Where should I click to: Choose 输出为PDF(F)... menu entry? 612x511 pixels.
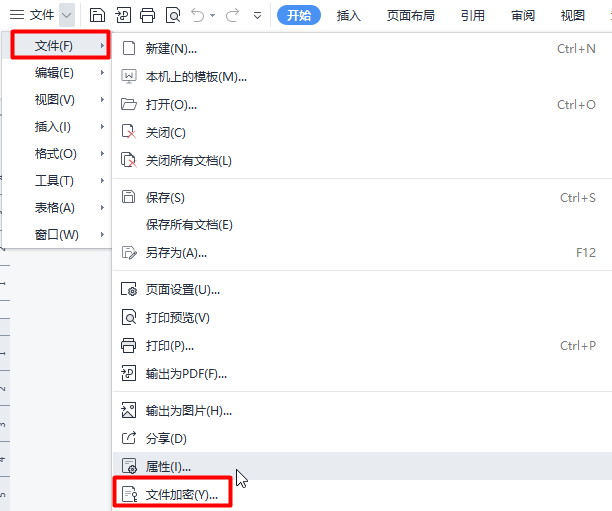tap(362, 374)
